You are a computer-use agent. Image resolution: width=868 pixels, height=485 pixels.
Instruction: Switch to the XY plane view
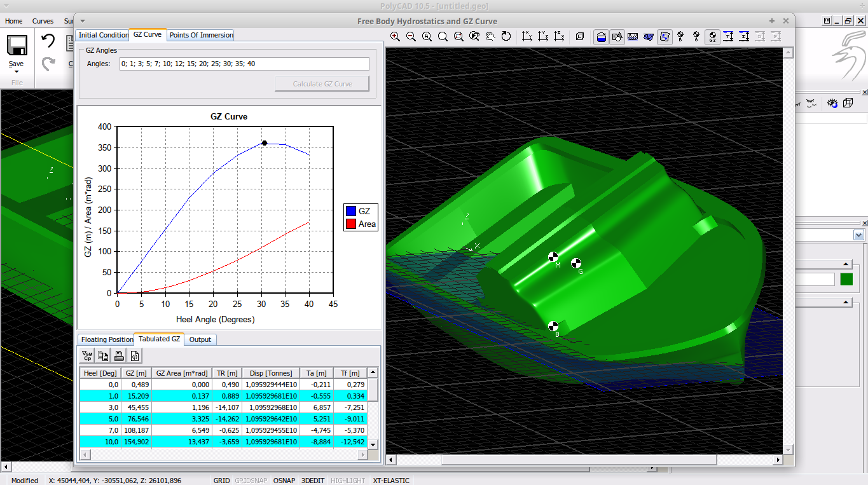(527, 37)
